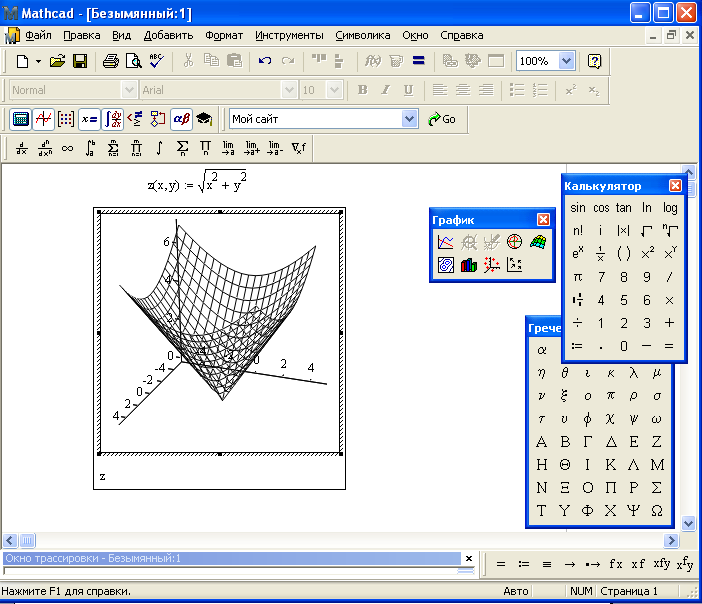Click the Contour Plot icon
The width and height of the screenshot is (702, 604).
(x=446, y=265)
